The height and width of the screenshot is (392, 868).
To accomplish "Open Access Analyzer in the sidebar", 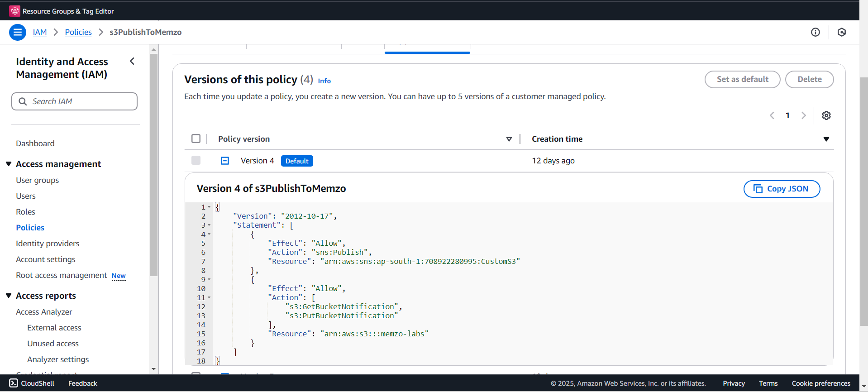I will pyautogui.click(x=44, y=312).
